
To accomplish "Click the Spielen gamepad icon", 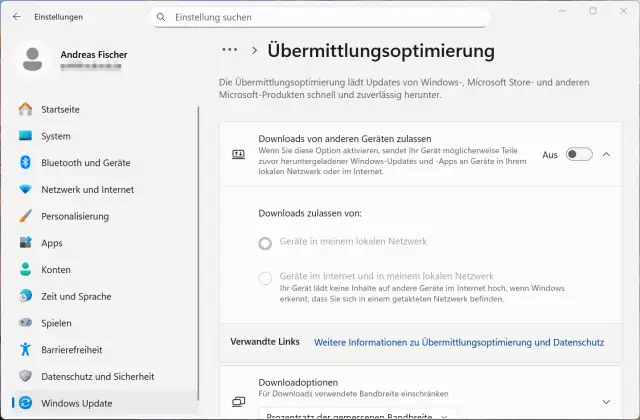I will [25, 323].
